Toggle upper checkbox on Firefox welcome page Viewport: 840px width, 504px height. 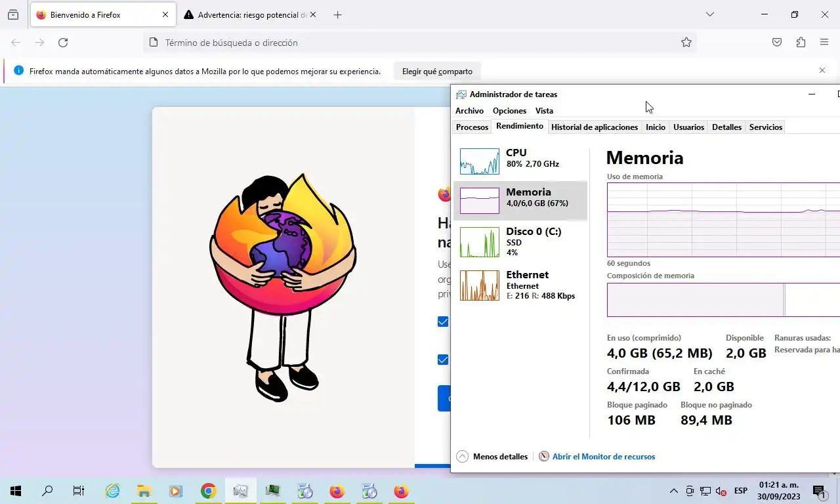(x=443, y=322)
